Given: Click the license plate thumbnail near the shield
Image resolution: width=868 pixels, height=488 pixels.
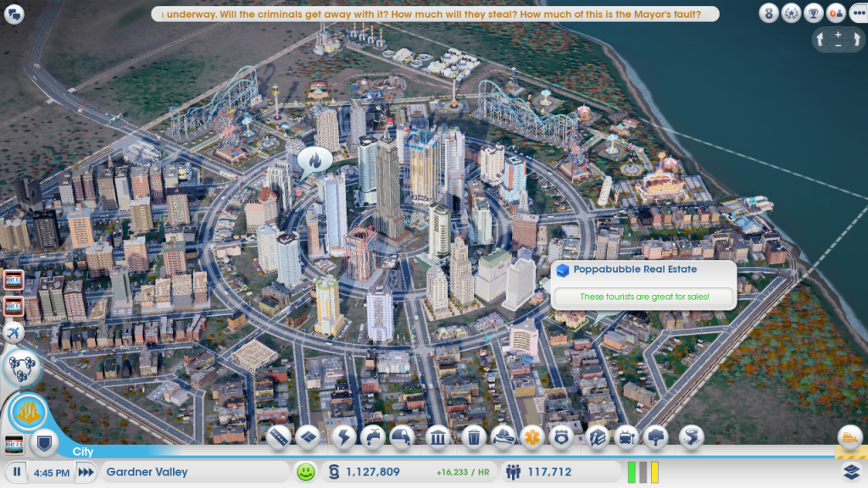Looking at the screenshot, I should pyautogui.click(x=14, y=444).
